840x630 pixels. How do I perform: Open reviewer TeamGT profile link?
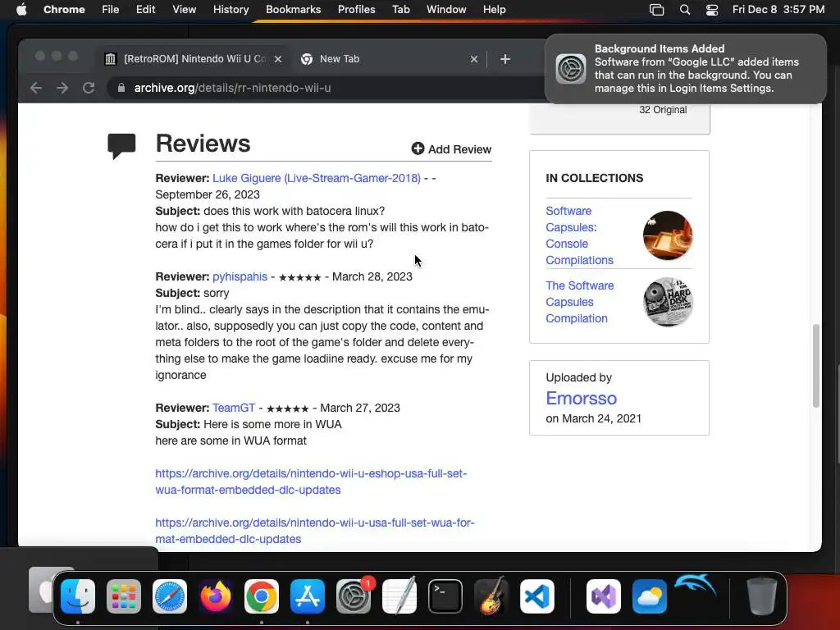234,408
